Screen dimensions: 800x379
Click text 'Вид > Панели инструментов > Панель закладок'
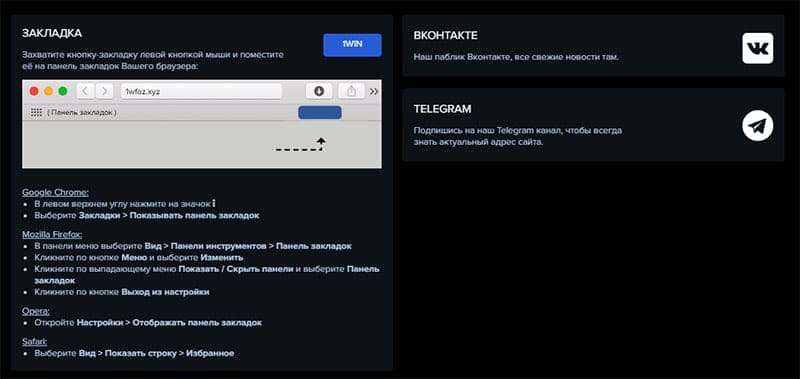pyautogui.click(x=248, y=246)
